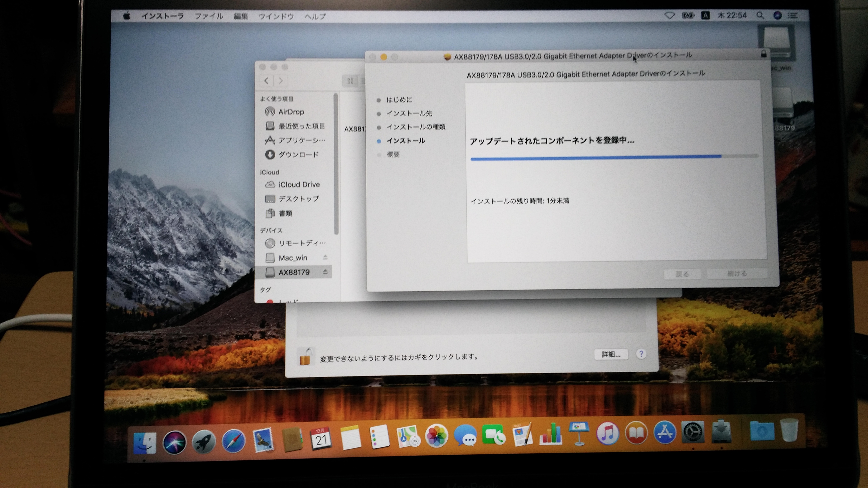Open System Preferences from the Dock
Screen dimensions: 868x488
point(693,432)
